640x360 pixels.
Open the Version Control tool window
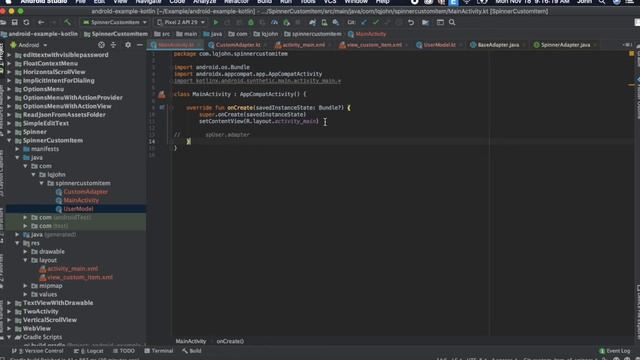click(38, 351)
